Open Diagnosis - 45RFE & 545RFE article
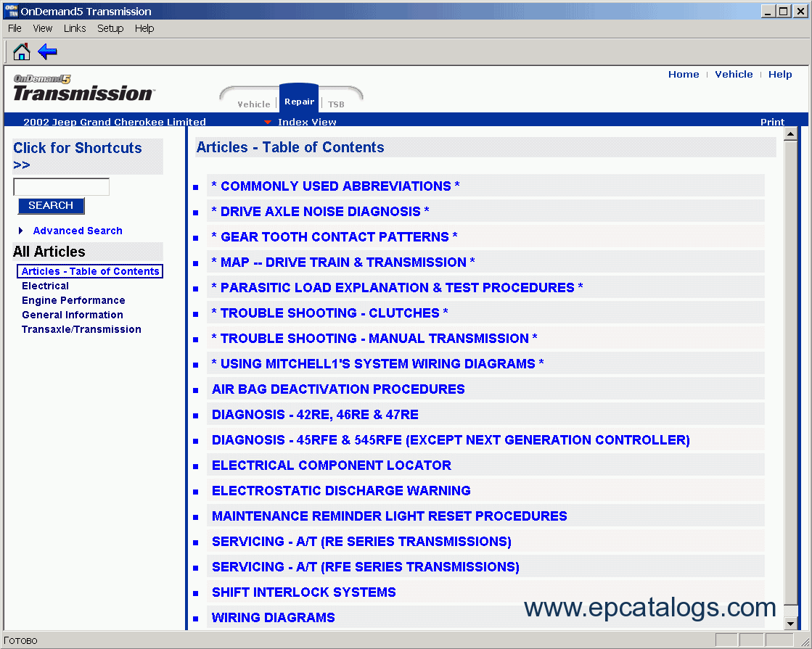The image size is (812, 649). pyautogui.click(x=451, y=439)
